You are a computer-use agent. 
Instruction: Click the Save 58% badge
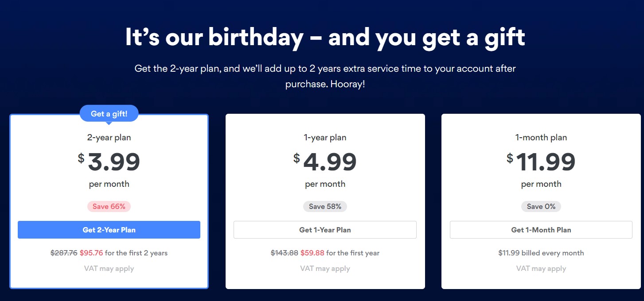point(325,206)
